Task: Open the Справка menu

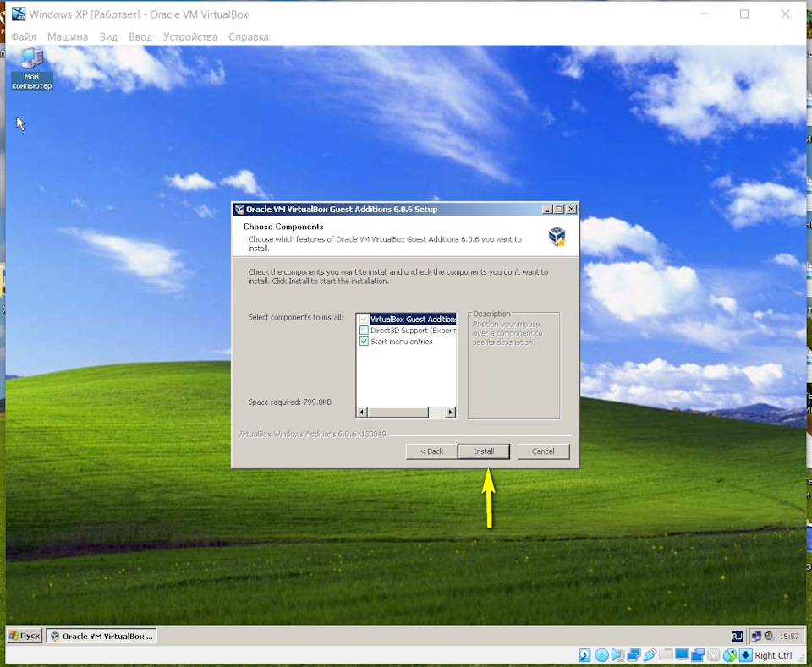Action: pos(249,36)
